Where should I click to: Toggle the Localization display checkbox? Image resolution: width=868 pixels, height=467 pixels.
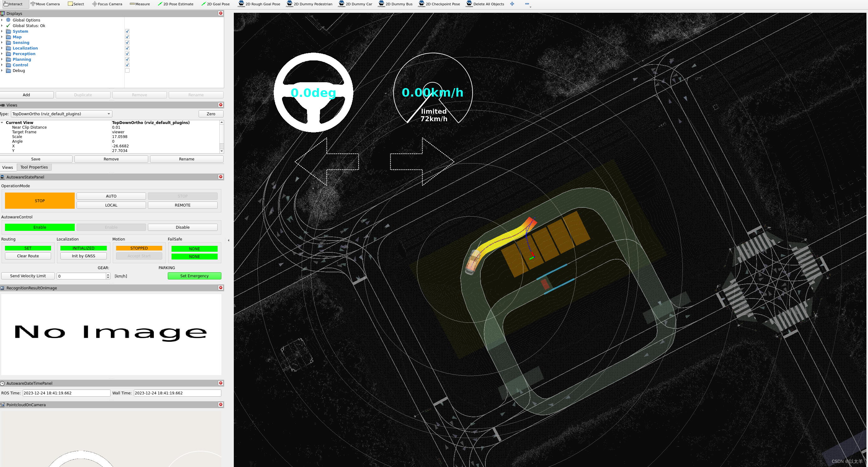point(127,48)
